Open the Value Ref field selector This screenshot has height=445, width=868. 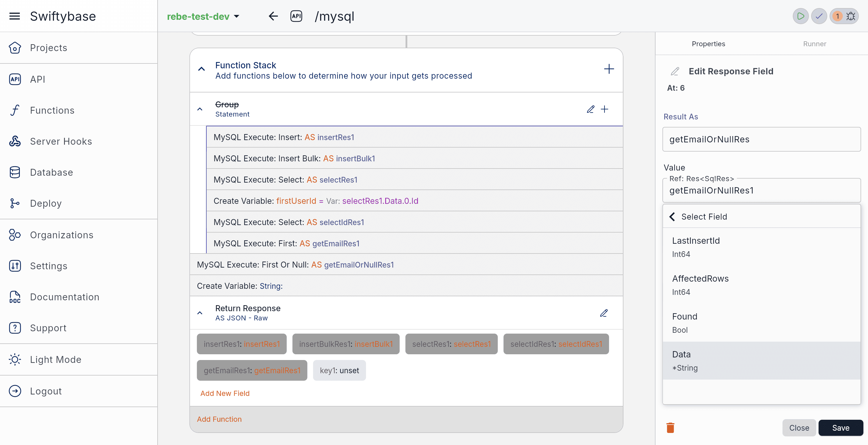(761, 190)
